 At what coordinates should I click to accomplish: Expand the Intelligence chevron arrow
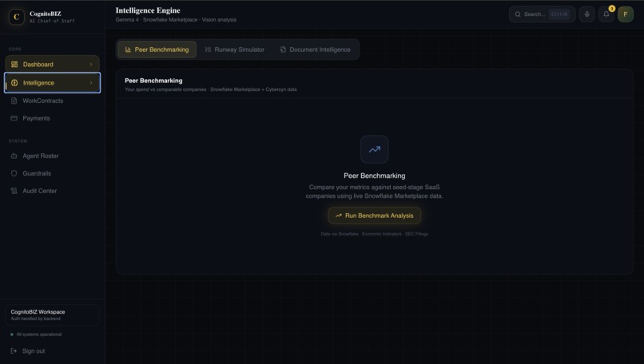(x=91, y=82)
